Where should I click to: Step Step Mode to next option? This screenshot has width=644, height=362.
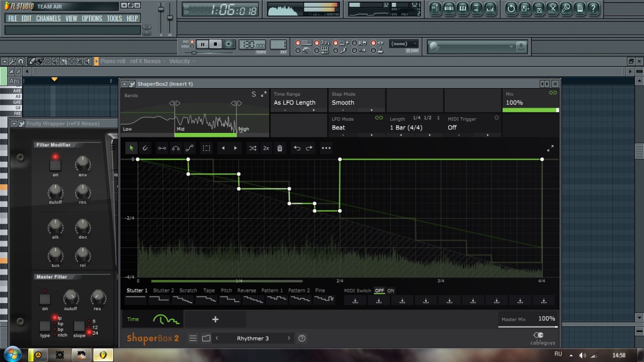(372, 110)
